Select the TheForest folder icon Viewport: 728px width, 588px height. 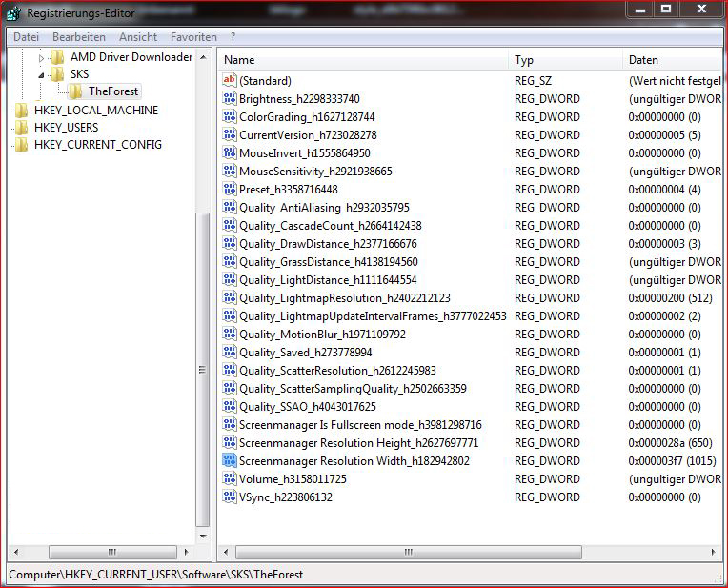75,91
